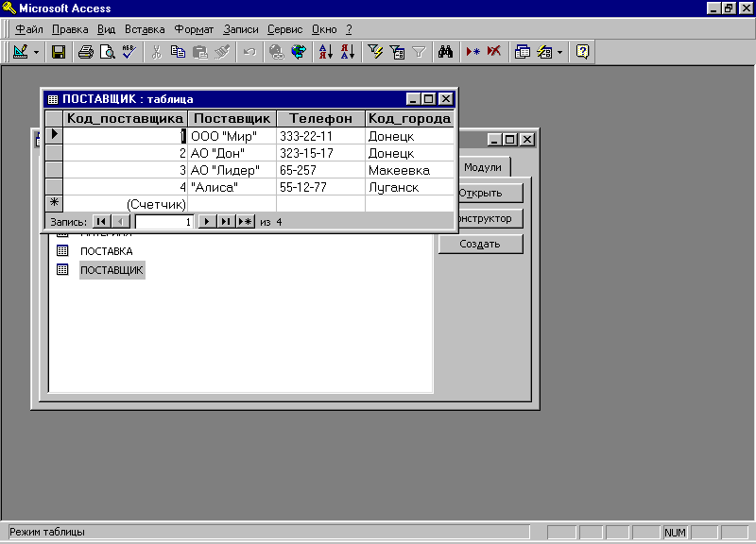756x544 pixels.
Task: Click the Paste clipboard icon
Action: click(199, 52)
